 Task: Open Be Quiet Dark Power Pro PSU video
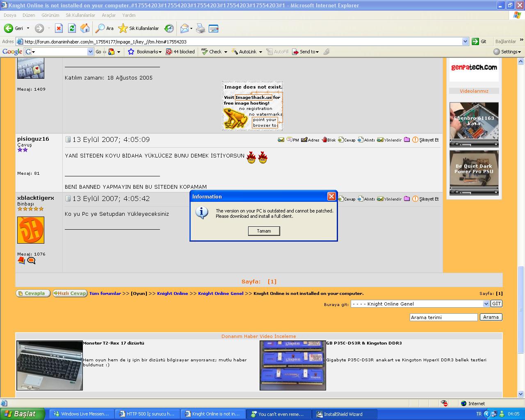coord(474,173)
